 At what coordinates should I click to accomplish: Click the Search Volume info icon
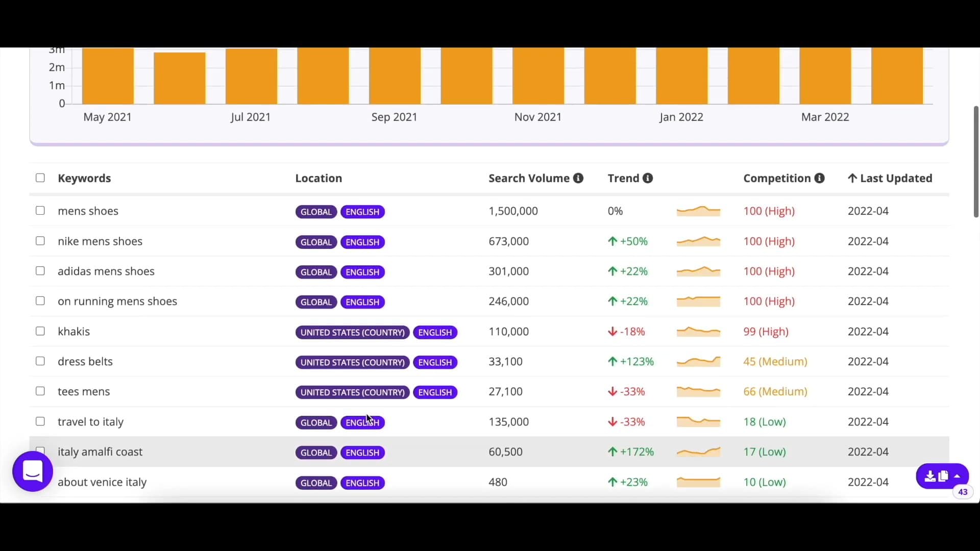pos(578,178)
